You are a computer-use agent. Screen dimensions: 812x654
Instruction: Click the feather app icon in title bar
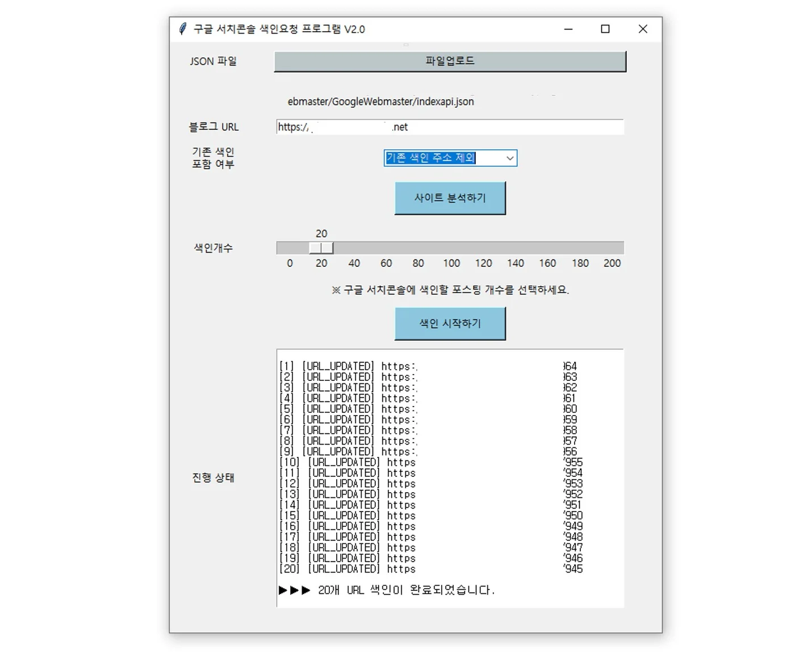[x=182, y=29]
